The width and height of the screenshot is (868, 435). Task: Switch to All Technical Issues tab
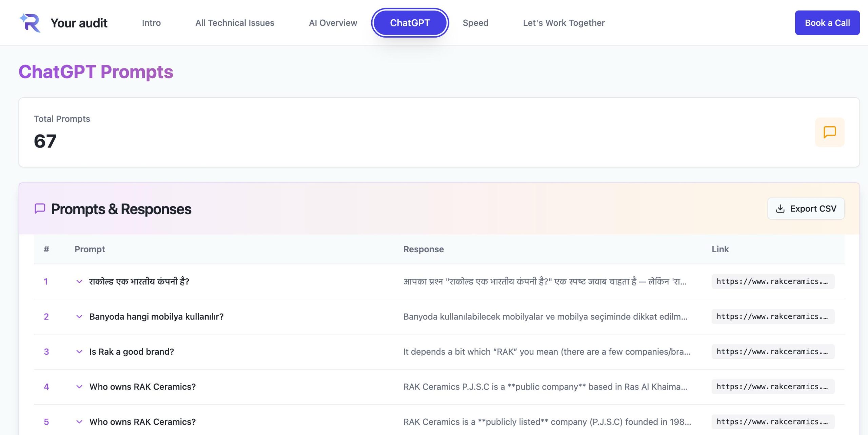coord(235,23)
